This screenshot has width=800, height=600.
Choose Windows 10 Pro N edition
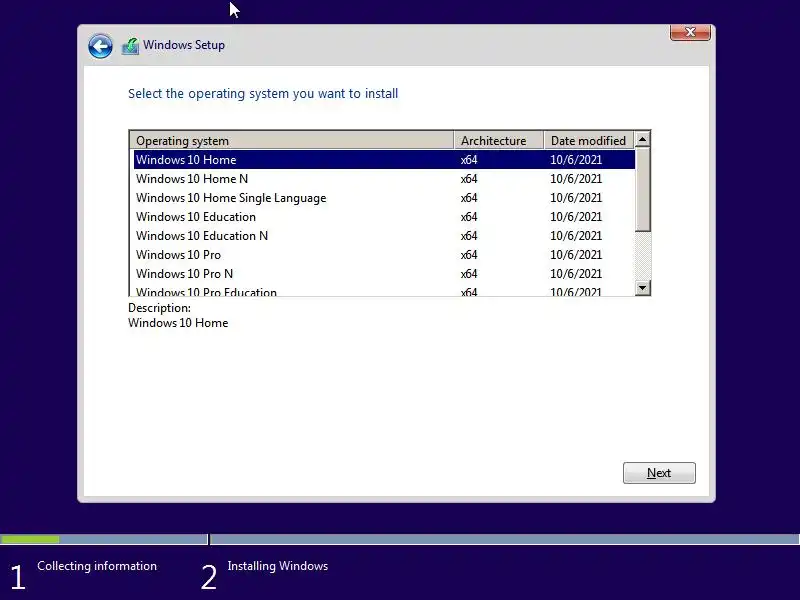click(x=384, y=273)
